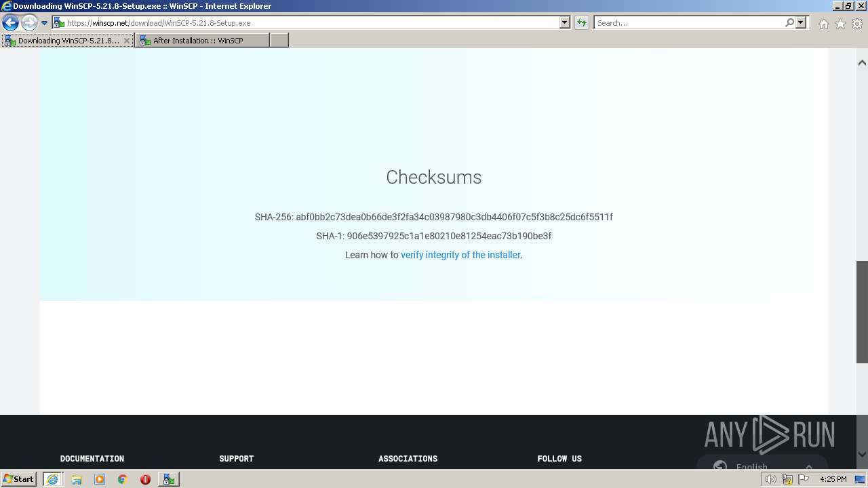The height and width of the screenshot is (488, 868).
Task: Open the File Explorer folder taskbar icon
Action: click(x=77, y=479)
